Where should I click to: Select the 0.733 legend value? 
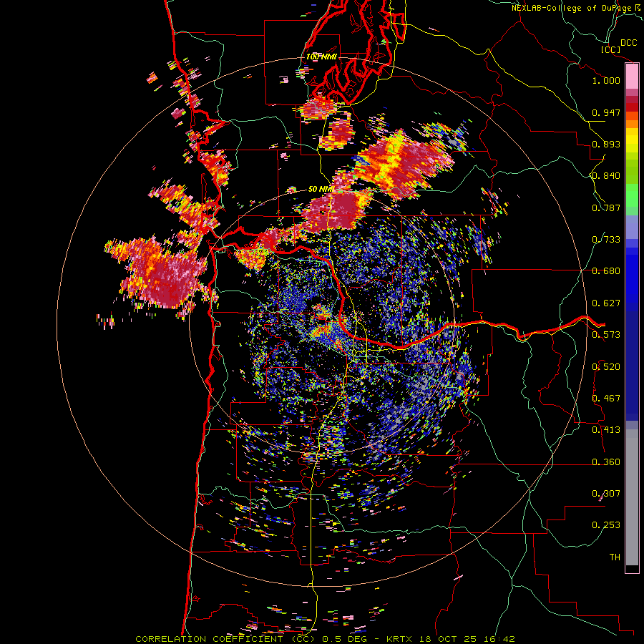pyautogui.click(x=606, y=240)
